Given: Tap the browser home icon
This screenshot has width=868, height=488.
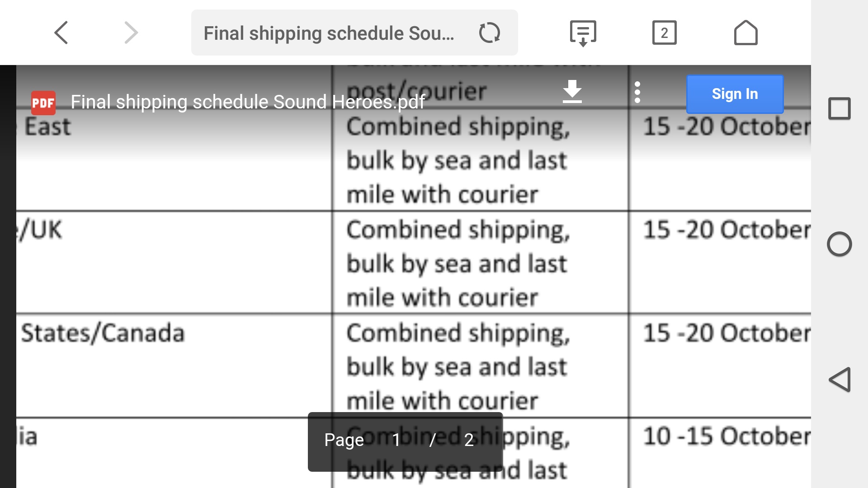Looking at the screenshot, I should point(745,33).
